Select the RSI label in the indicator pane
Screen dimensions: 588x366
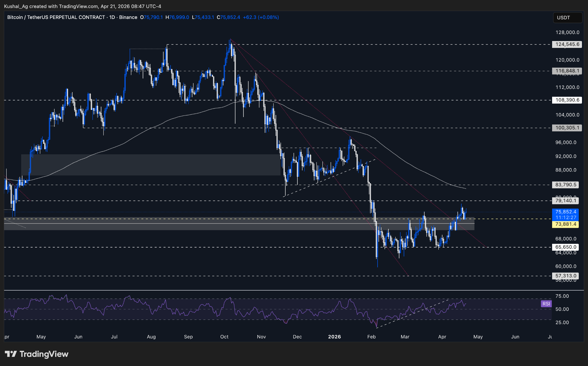[x=546, y=304]
